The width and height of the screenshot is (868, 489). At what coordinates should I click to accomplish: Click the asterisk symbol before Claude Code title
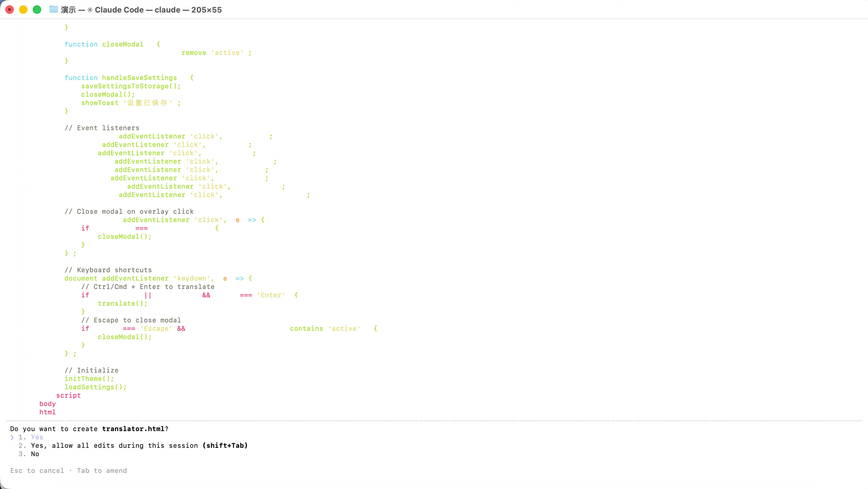click(90, 10)
